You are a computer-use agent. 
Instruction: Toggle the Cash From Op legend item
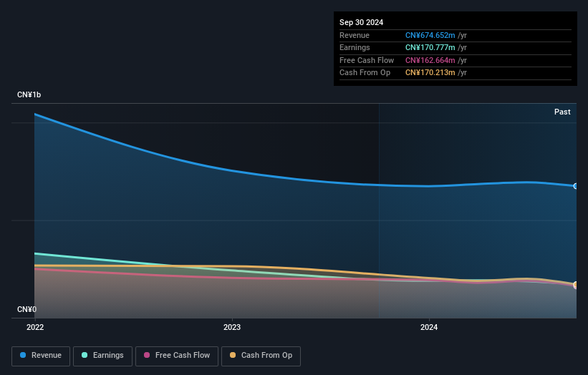click(261, 356)
